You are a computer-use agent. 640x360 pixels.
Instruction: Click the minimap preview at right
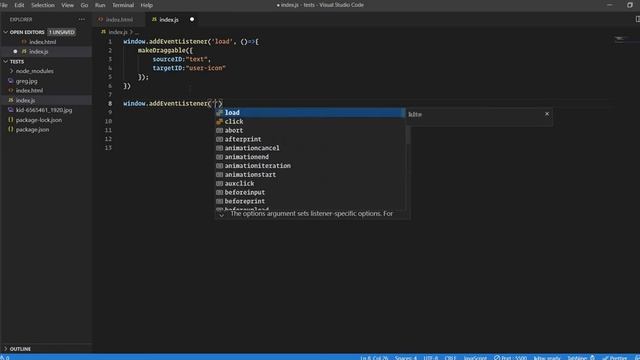click(620, 39)
